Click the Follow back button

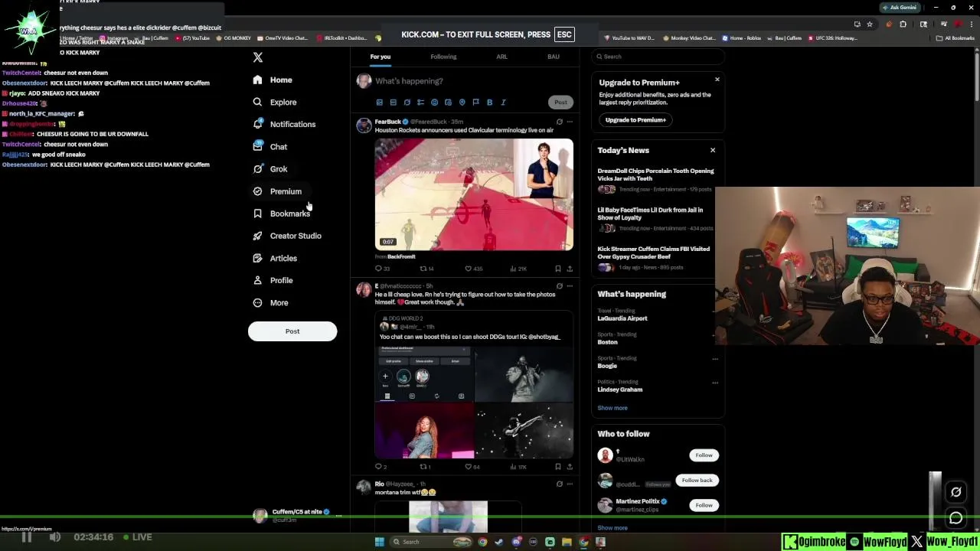(697, 480)
